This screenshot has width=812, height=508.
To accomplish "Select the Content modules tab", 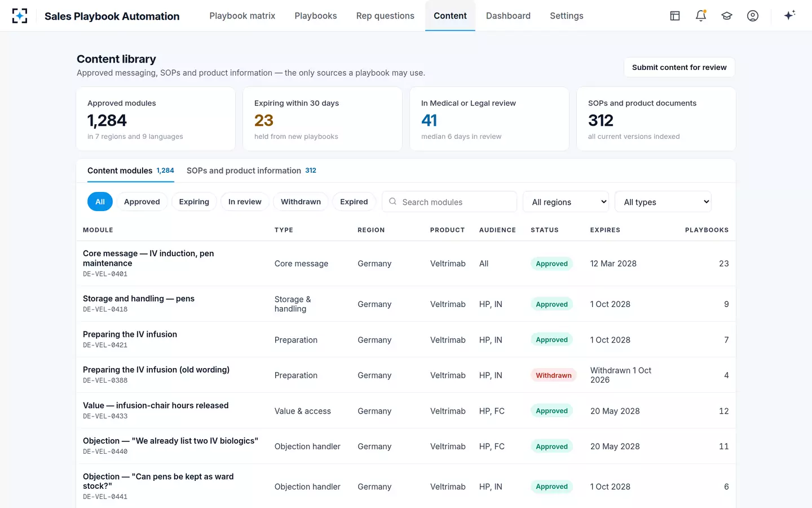I will coord(131,170).
